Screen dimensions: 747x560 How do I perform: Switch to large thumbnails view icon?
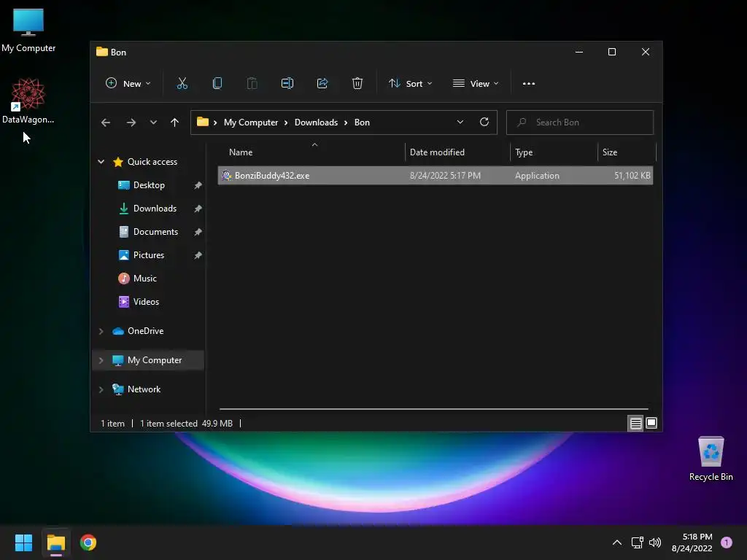coord(651,423)
